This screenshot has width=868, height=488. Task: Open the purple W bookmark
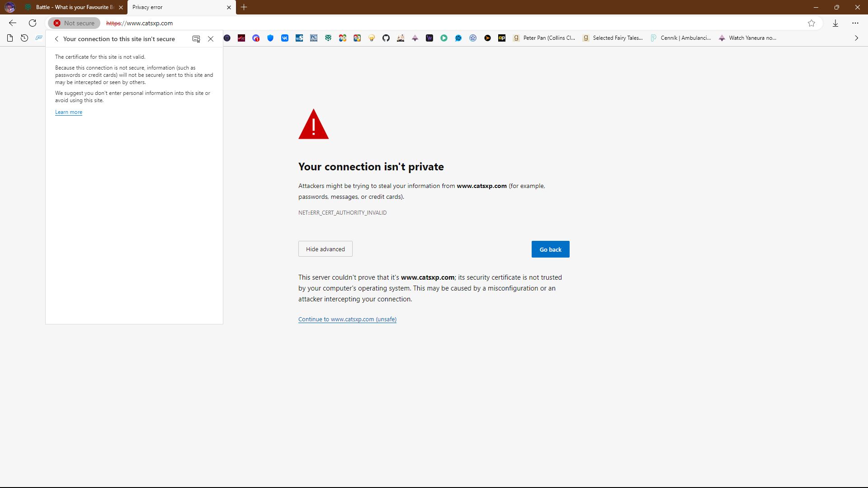point(429,38)
